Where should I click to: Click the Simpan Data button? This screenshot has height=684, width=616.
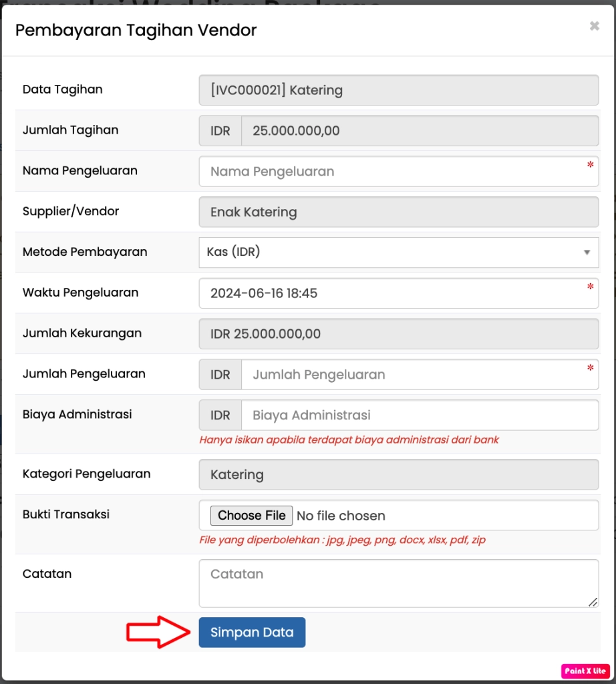(x=252, y=632)
